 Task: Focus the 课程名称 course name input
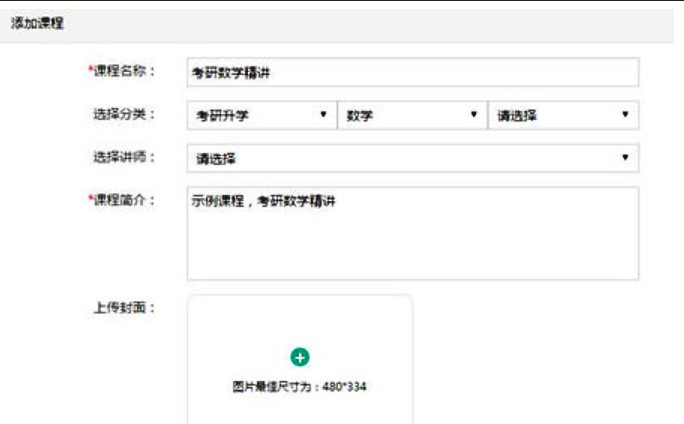click(x=412, y=73)
